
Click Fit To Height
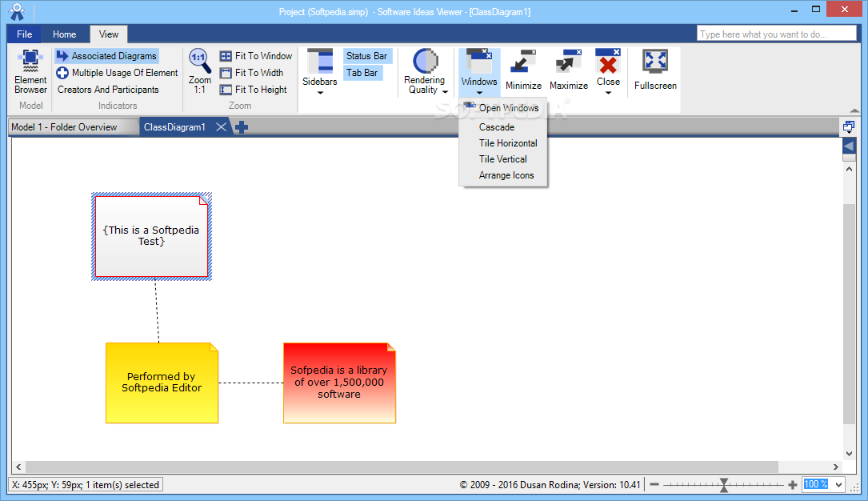click(x=253, y=89)
